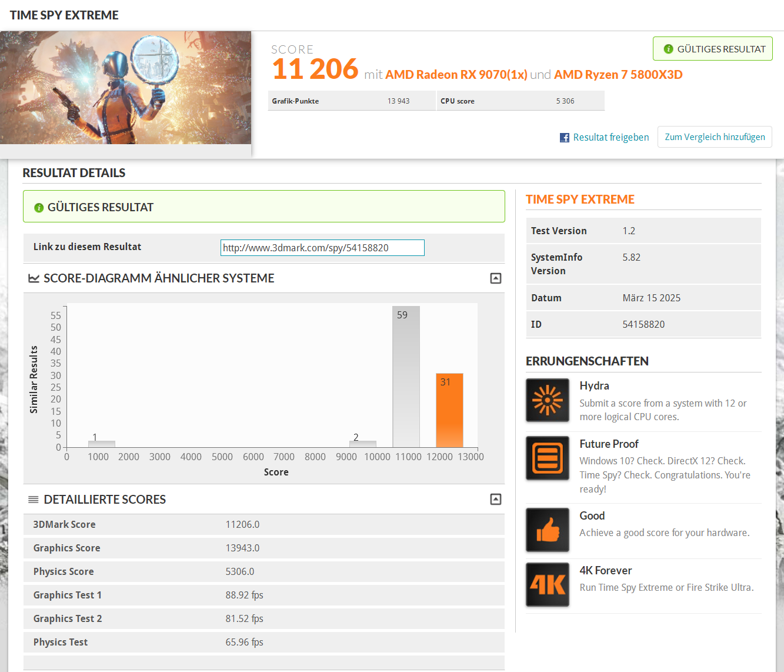
Task: Click the Physics Score value 5306.0
Action: (x=240, y=571)
